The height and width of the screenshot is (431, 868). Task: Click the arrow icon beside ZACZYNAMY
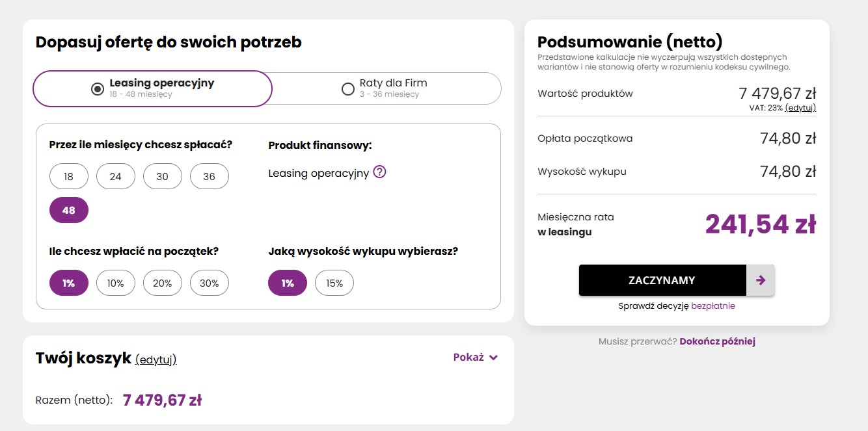(x=760, y=280)
